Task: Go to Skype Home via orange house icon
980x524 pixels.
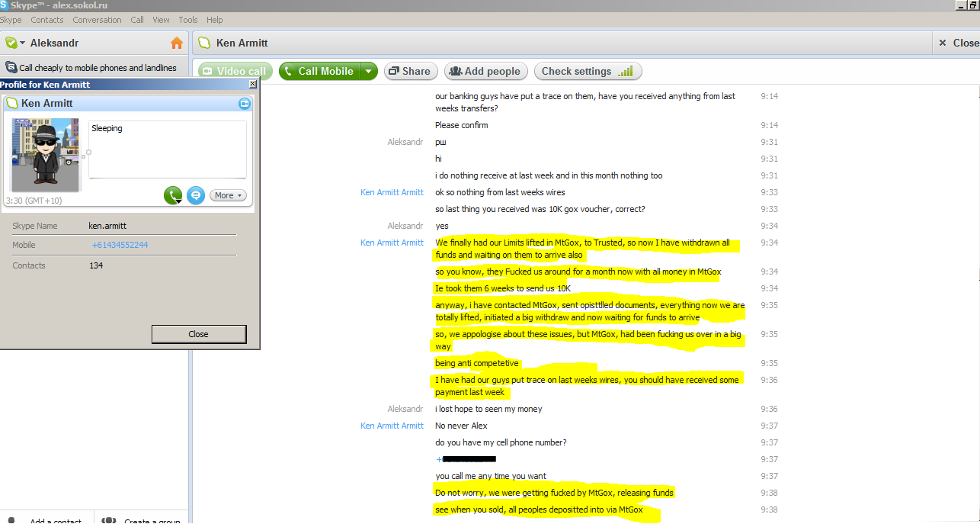Action: point(177,43)
